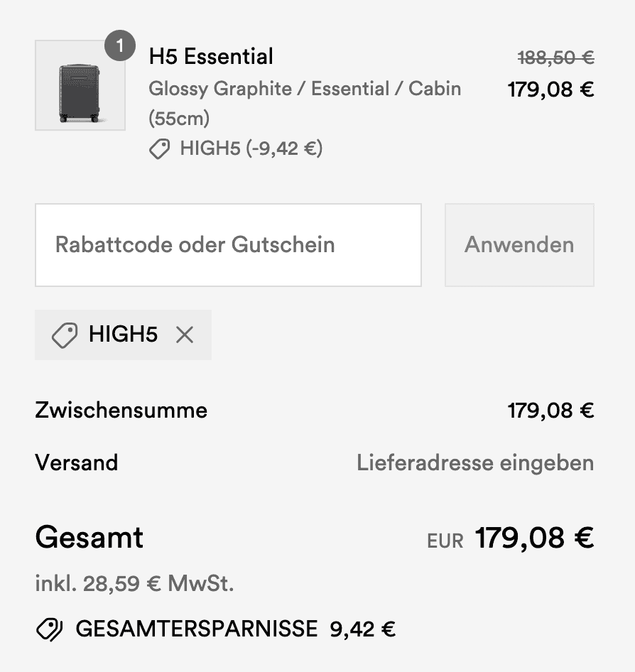
Task: Click the struck-through 188,50 € price
Action: point(555,58)
